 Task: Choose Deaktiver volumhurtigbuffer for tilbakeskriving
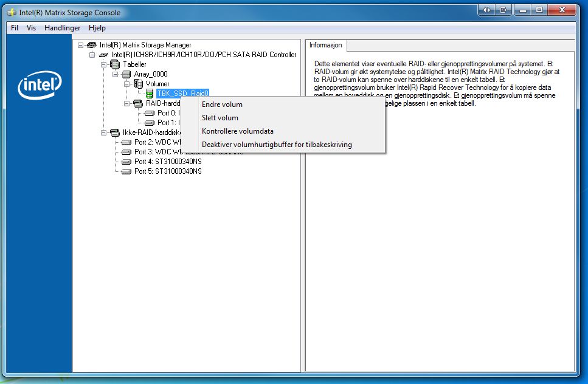tap(283, 145)
